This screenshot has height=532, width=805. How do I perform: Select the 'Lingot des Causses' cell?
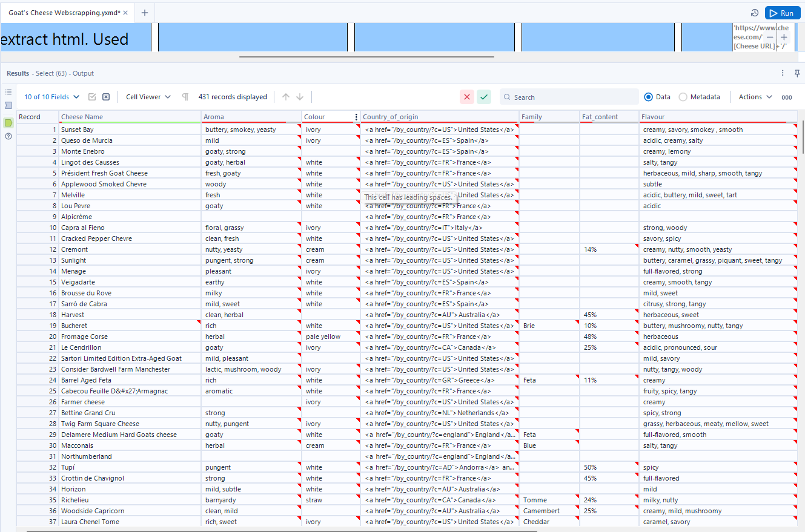130,162
